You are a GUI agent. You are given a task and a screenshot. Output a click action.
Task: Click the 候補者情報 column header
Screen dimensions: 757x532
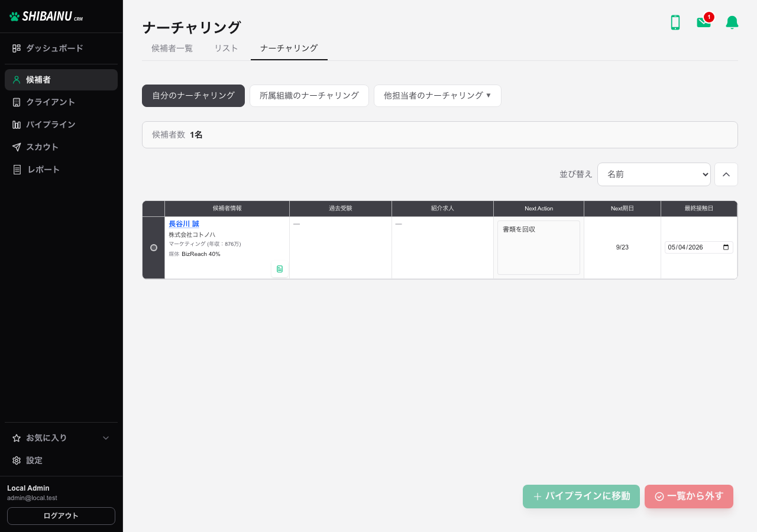coord(227,209)
